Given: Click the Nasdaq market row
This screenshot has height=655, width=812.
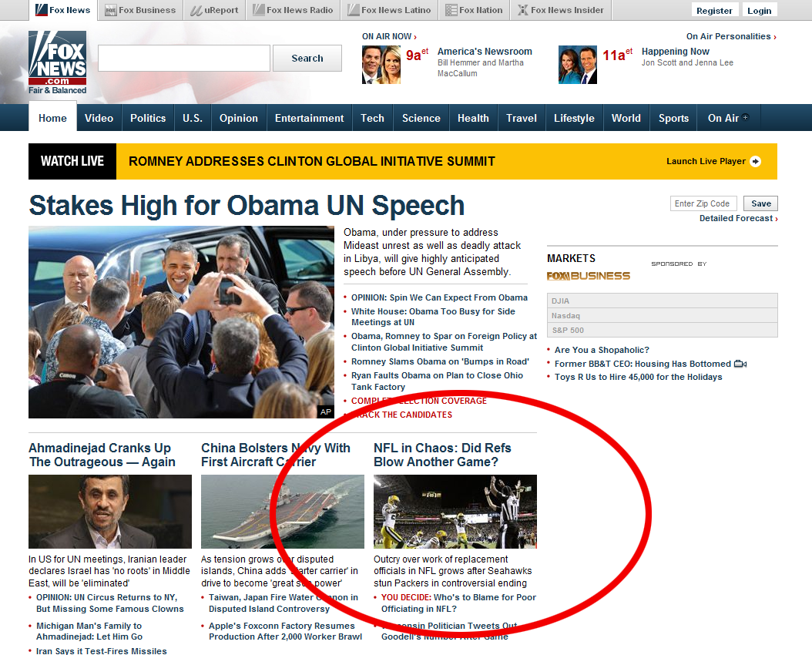Looking at the screenshot, I should (x=663, y=315).
